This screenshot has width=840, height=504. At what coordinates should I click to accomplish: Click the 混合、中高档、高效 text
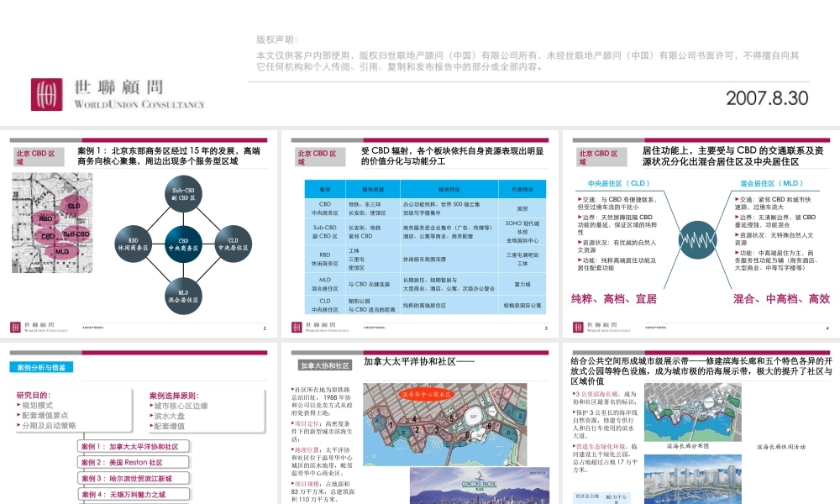(781, 299)
